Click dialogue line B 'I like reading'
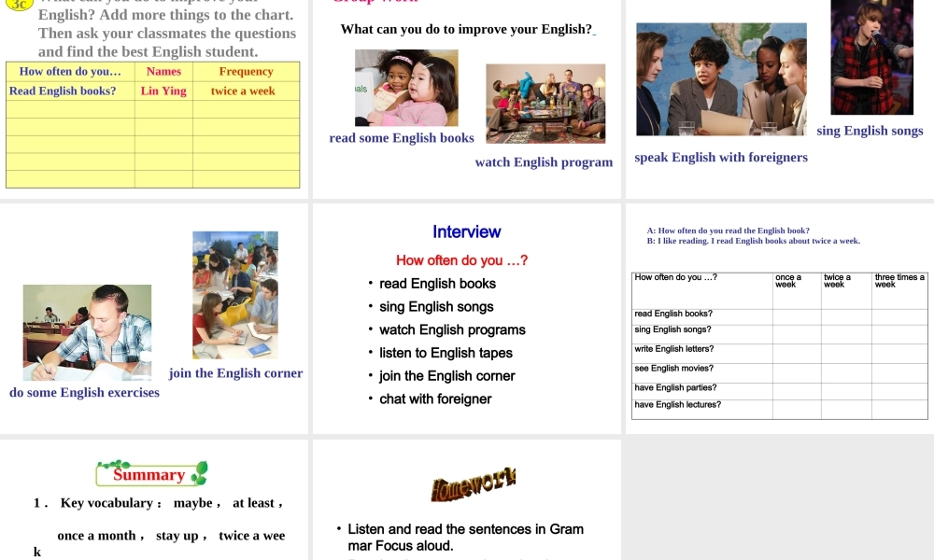 pyautogui.click(x=754, y=241)
